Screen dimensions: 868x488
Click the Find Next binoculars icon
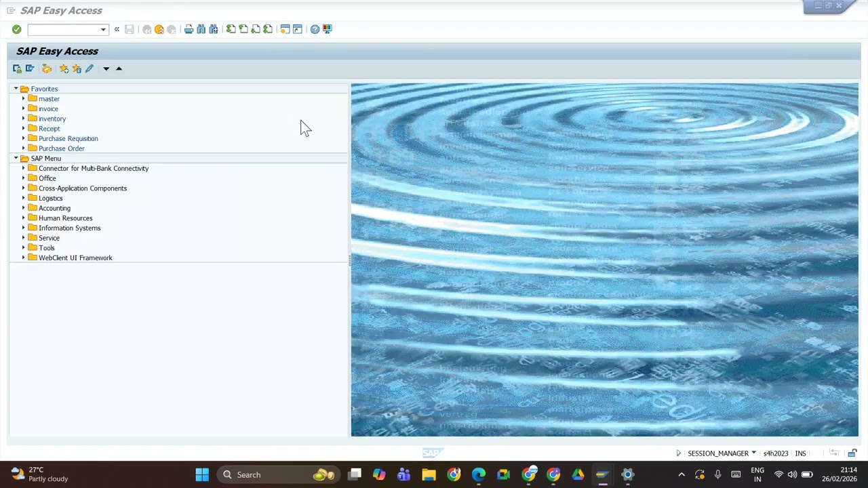[214, 29]
